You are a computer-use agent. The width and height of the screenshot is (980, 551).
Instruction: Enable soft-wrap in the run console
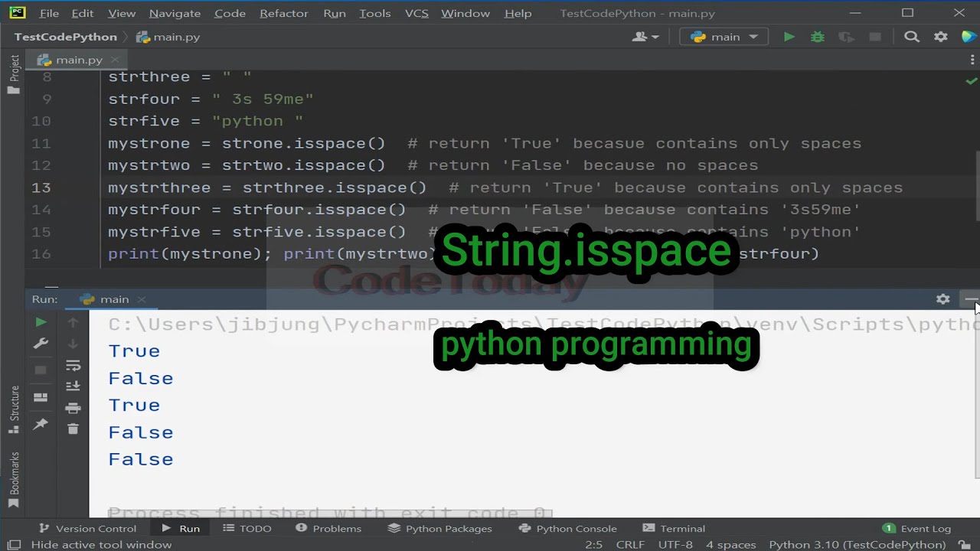point(74,366)
